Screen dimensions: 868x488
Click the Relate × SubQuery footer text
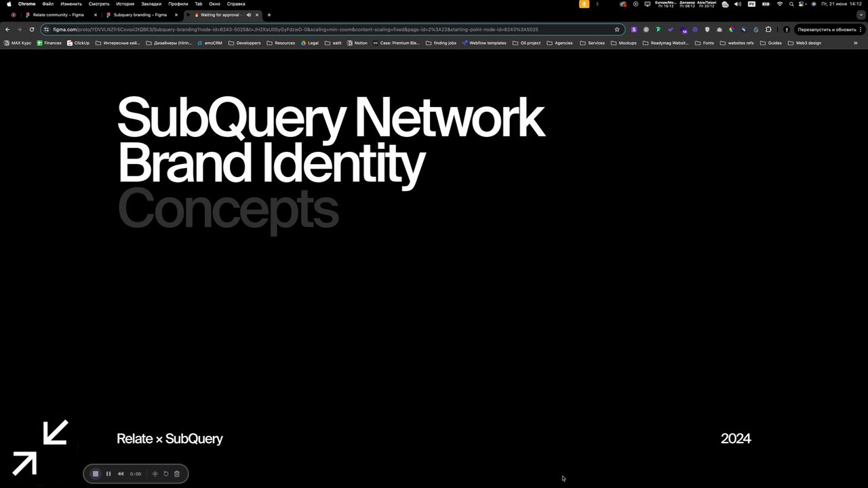[x=170, y=439]
